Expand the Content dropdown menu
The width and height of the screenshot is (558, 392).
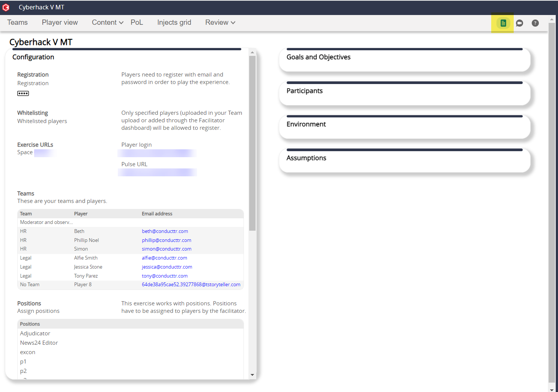point(107,23)
